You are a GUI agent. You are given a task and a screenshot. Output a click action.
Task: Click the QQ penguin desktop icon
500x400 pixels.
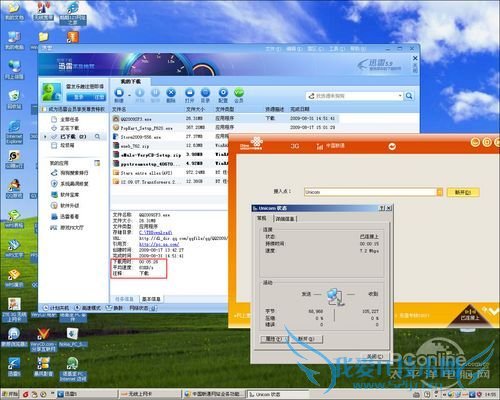14,185
